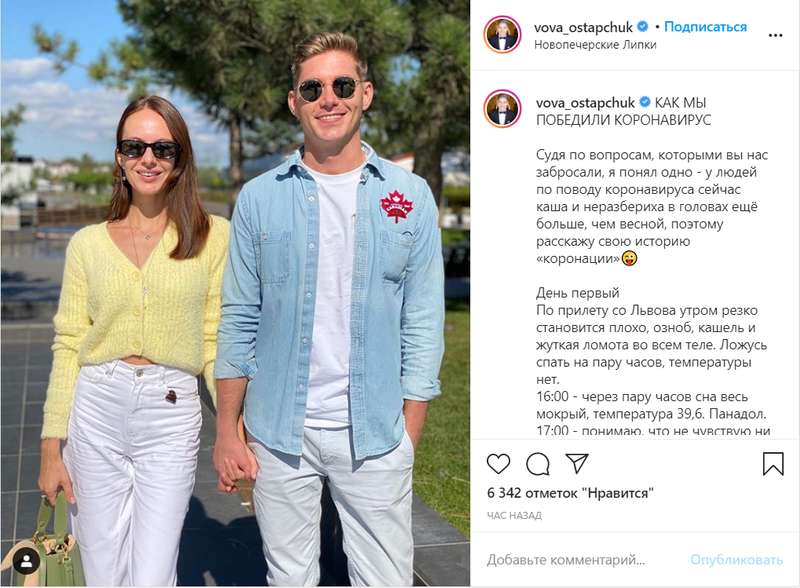Follow the account via Подписаться
800x588 pixels.
pyautogui.click(x=705, y=27)
